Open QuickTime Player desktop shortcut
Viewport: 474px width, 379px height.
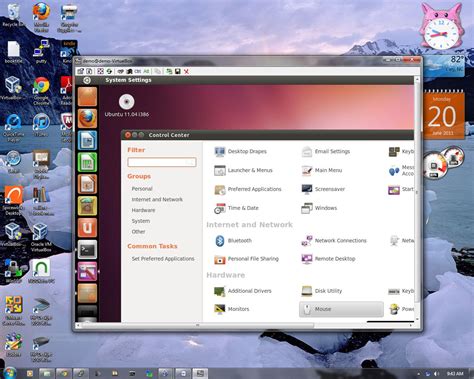click(13, 128)
